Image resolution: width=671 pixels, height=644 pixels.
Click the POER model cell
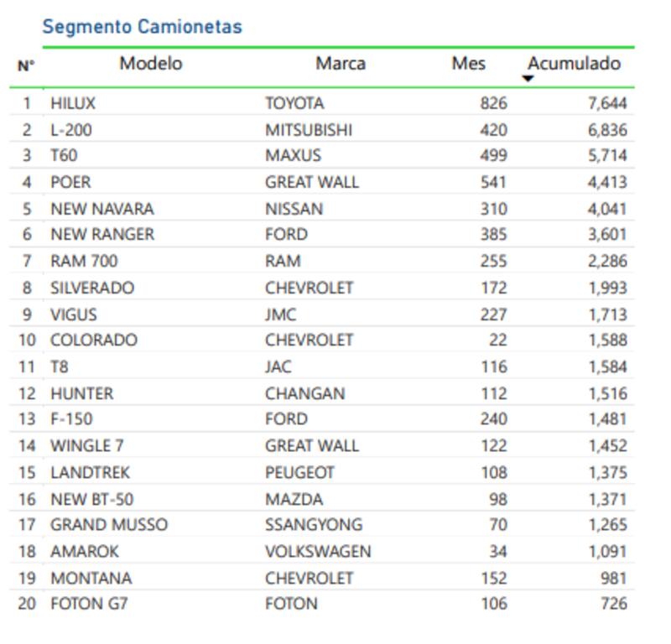point(70,182)
